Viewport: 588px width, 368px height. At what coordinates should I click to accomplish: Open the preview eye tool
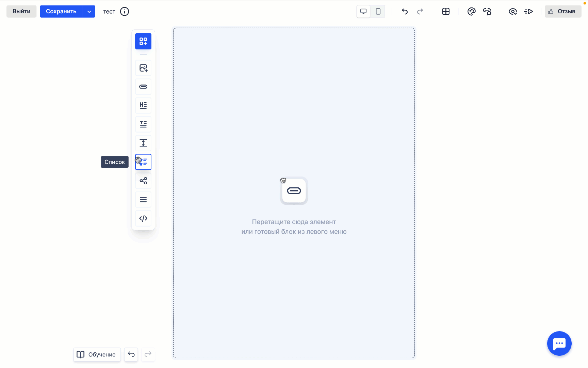point(513,11)
